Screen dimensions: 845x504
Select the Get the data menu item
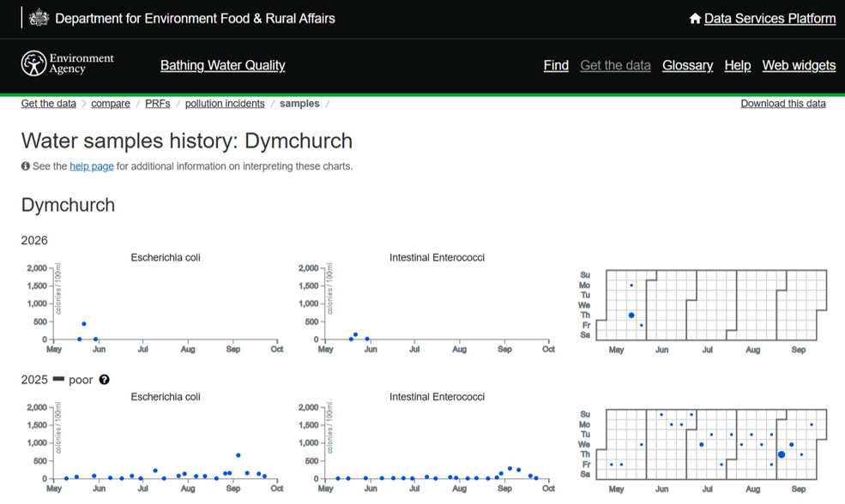pyautogui.click(x=615, y=65)
